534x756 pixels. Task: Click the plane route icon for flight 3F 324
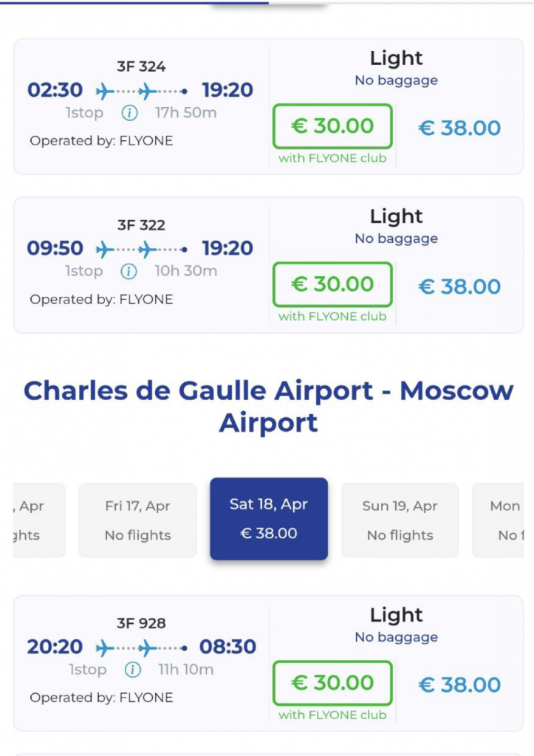coord(140,91)
